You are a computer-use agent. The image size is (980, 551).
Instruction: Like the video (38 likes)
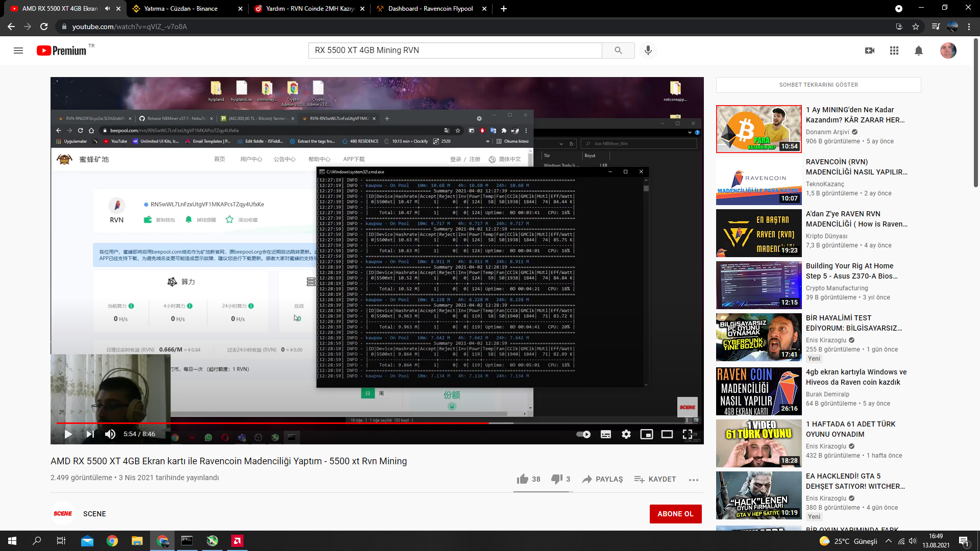tap(528, 479)
